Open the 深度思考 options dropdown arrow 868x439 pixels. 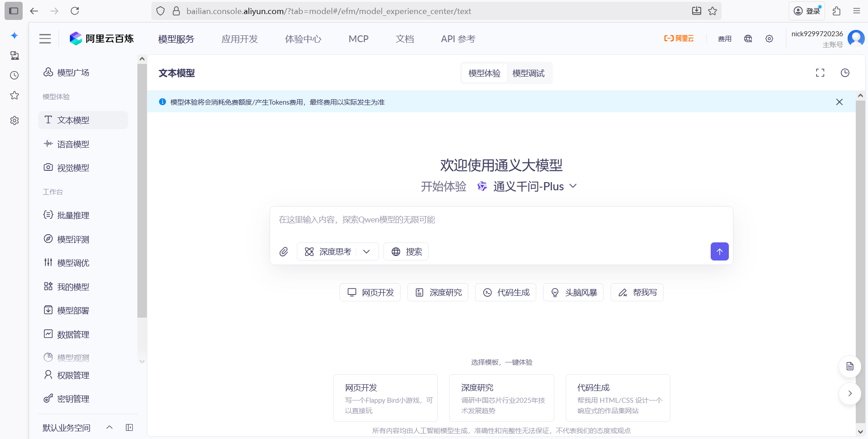(367, 251)
